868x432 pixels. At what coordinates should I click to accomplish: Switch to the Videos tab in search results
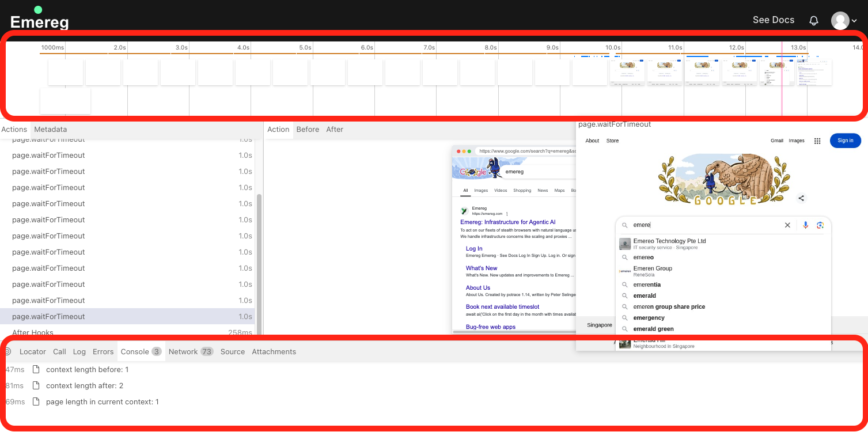point(501,190)
